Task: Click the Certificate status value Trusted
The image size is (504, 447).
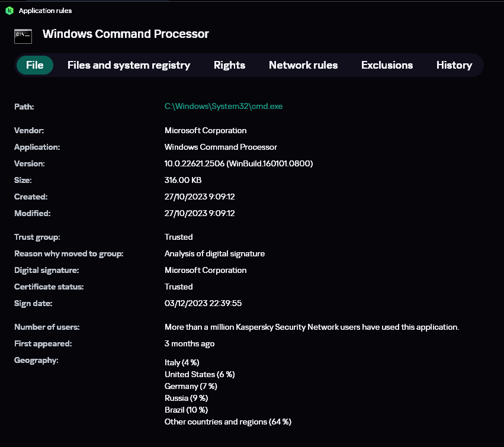Action: click(178, 287)
